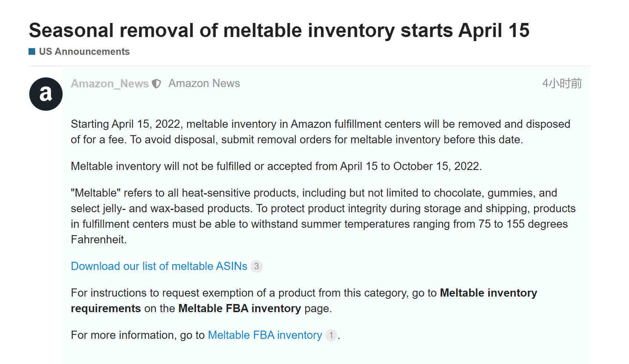This screenshot has height=364, width=629.
Task: Click the blue US Announcements category square
Action: 32,51
